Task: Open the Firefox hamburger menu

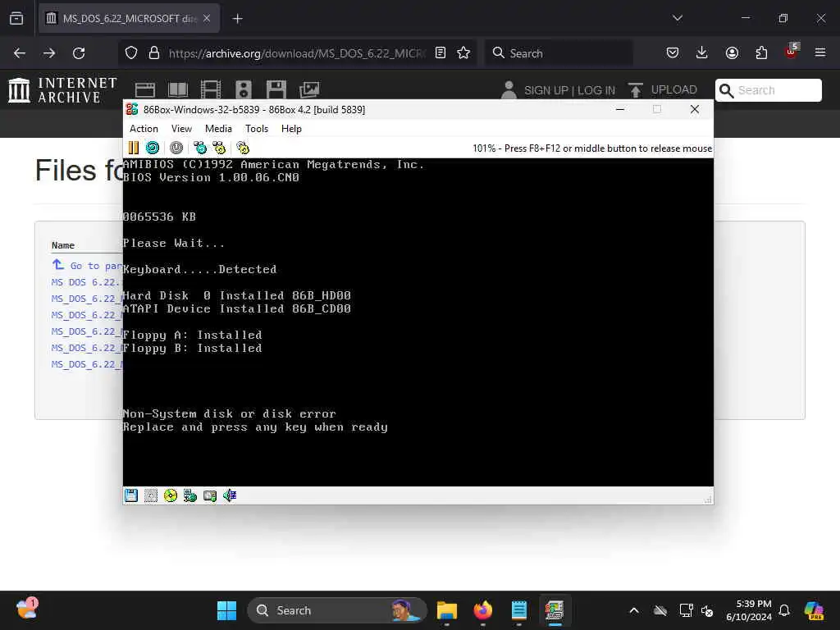Action: coord(820,53)
